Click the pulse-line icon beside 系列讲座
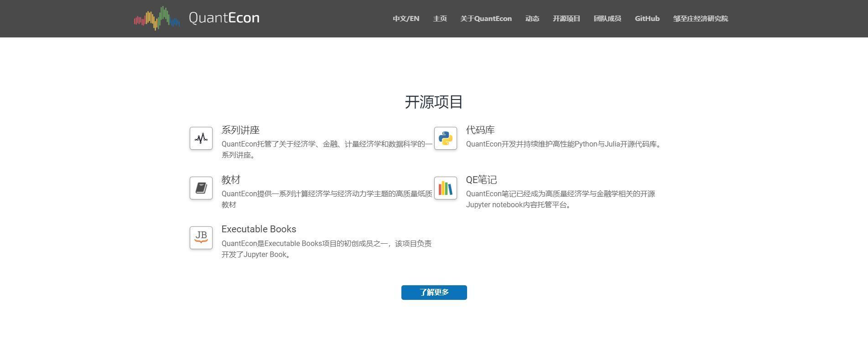 [x=201, y=138]
